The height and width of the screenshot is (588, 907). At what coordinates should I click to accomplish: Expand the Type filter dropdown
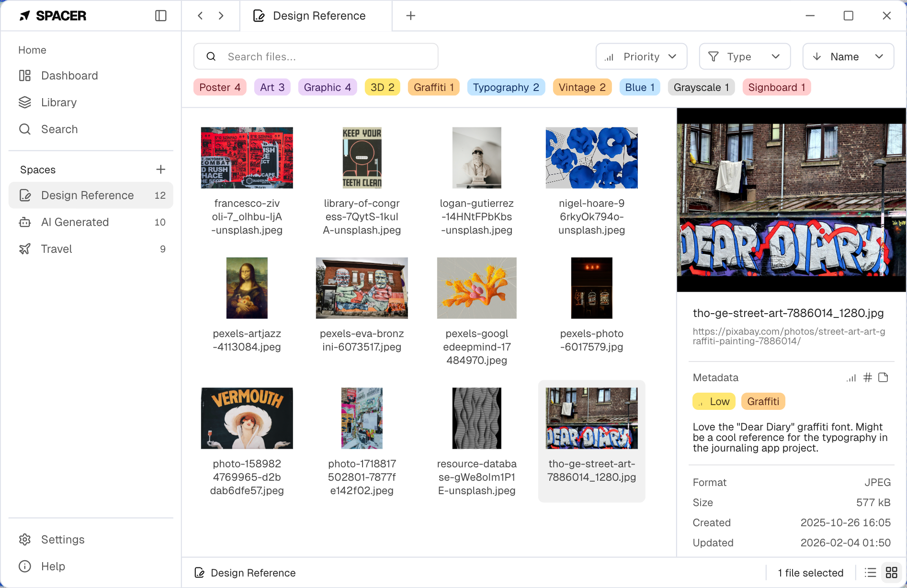pyautogui.click(x=744, y=57)
